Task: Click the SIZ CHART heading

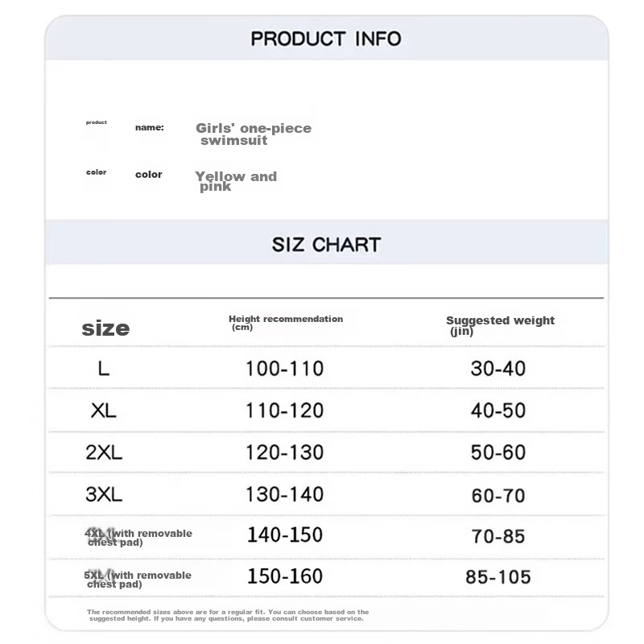Action: coord(326,244)
